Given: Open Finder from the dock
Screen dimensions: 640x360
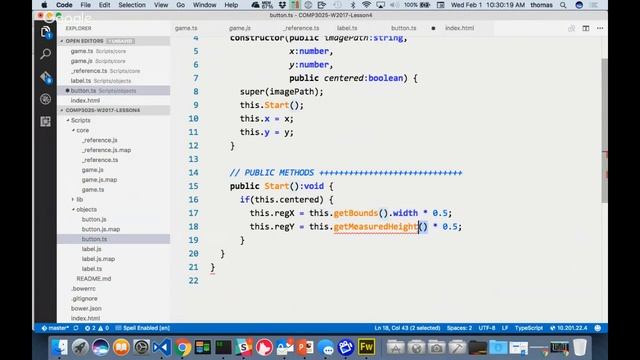Looking at the screenshot, I should pyautogui.click(x=60, y=347).
